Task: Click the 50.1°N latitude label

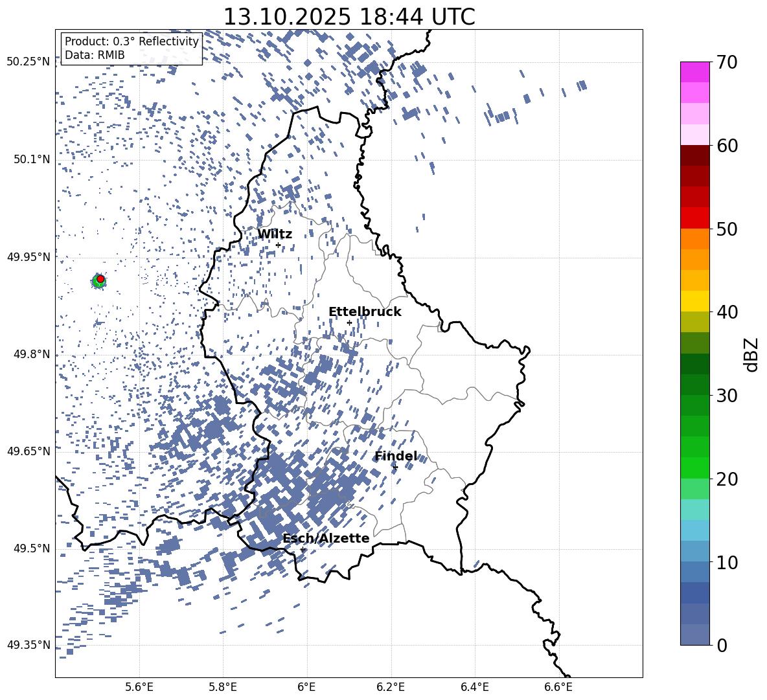Action: (32, 159)
